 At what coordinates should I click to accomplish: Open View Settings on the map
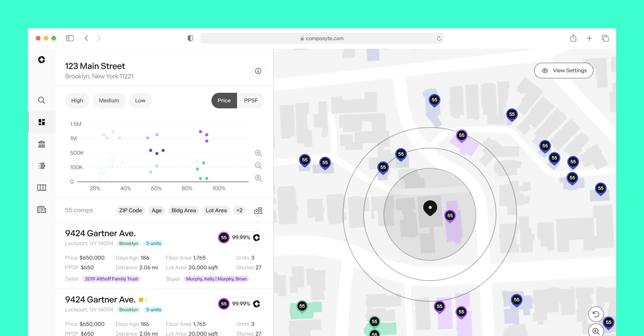point(563,71)
